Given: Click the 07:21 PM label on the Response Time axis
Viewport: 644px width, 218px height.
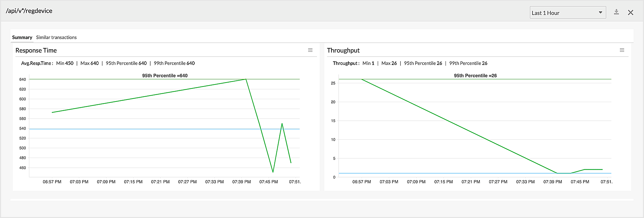Looking at the screenshot, I should point(160,182).
